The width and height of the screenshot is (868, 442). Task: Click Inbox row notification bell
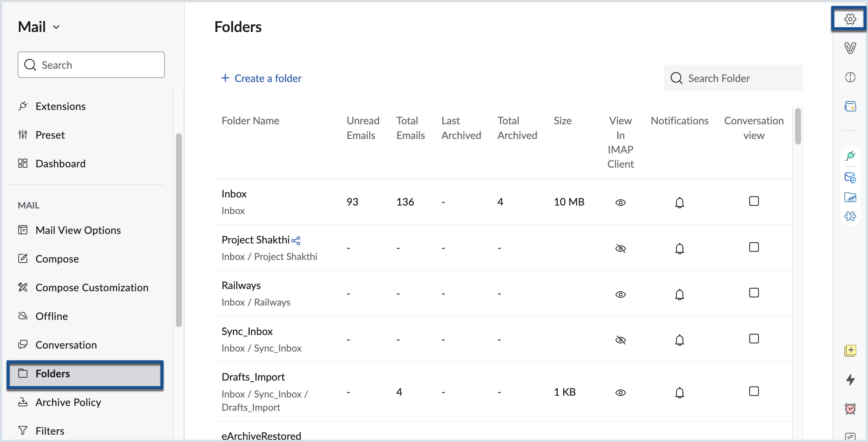680,203
